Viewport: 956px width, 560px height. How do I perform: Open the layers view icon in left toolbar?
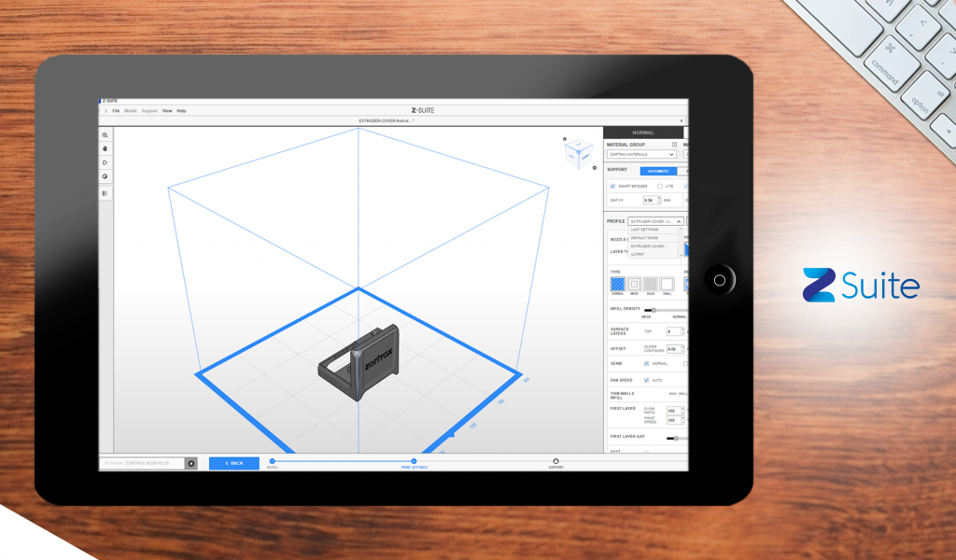point(105,193)
